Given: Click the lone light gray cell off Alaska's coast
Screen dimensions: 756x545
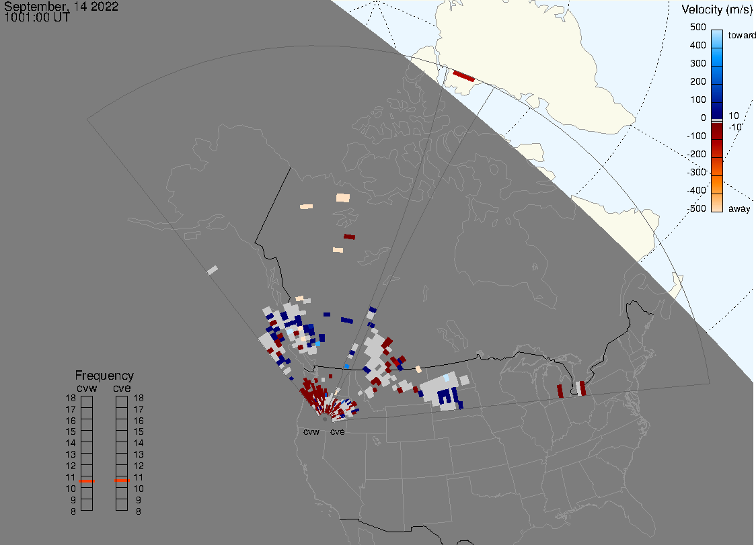Looking at the screenshot, I should [x=213, y=270].
